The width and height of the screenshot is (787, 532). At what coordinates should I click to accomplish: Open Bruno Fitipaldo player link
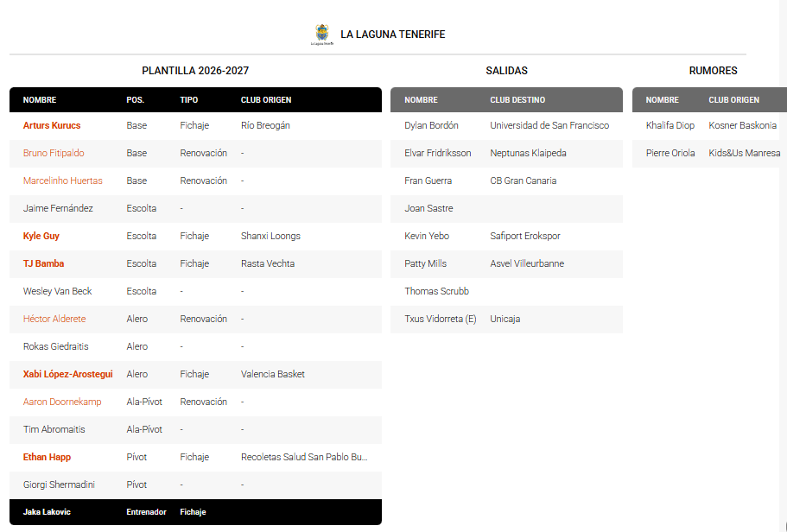[54, 153]
